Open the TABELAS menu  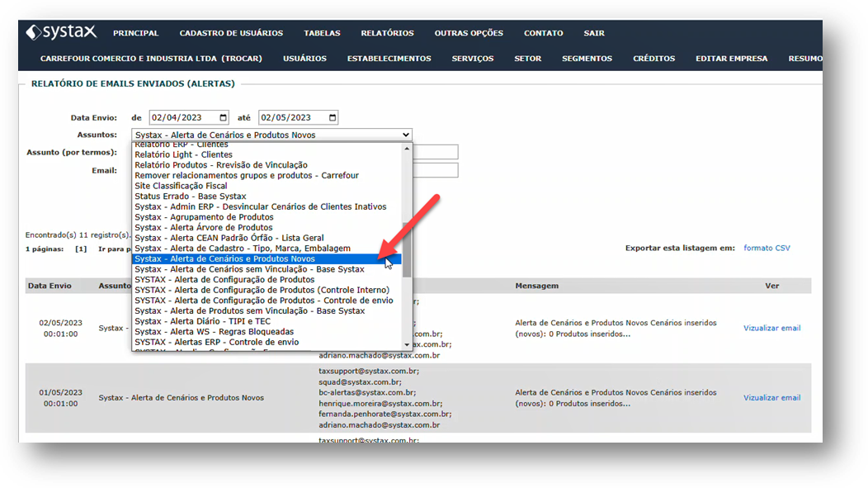tap(322, 33)
